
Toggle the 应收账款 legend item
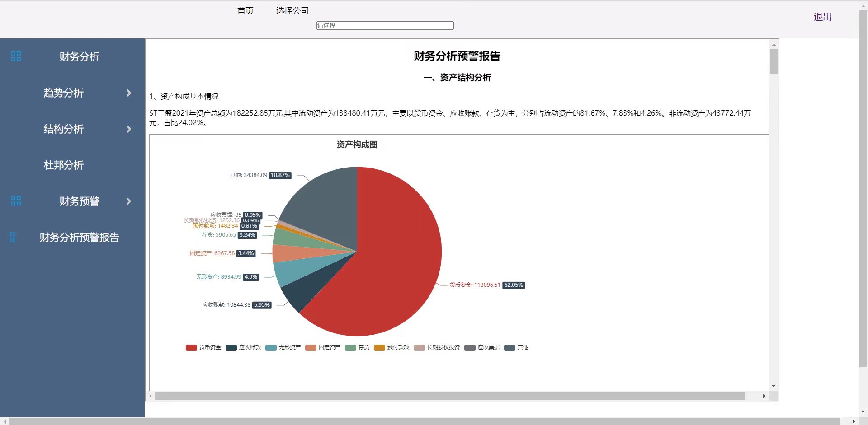tap(244, 347)
